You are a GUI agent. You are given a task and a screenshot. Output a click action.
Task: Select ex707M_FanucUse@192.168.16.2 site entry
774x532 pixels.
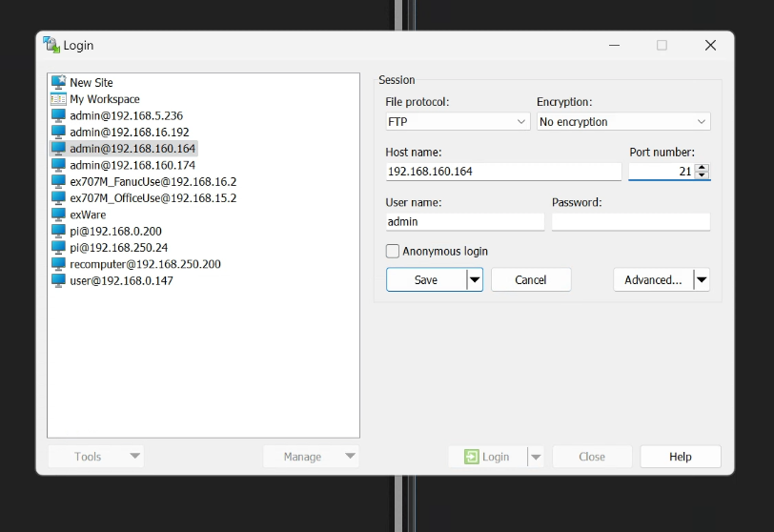tap(153, 182)
